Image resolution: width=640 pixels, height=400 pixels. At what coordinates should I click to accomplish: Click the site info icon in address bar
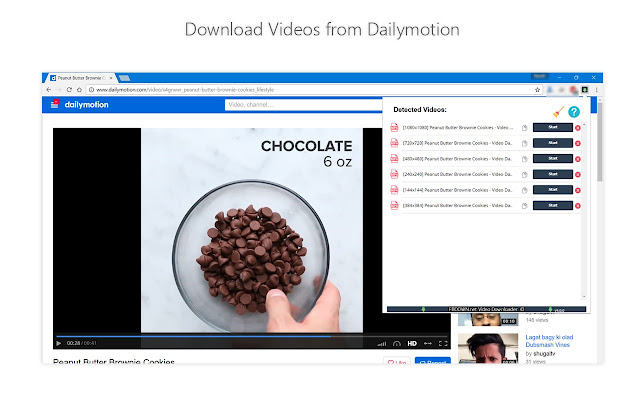click(x=91, y=89)
